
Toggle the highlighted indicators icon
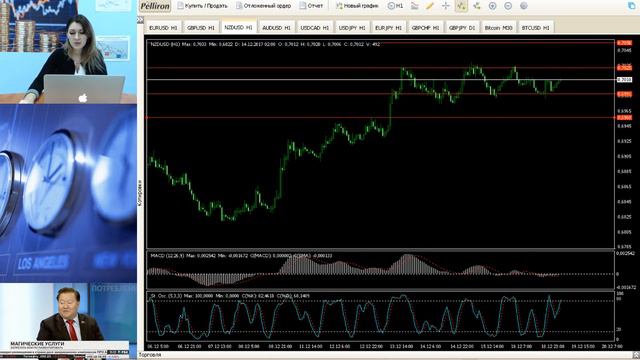pyautogui.click(x=461, y=6)
